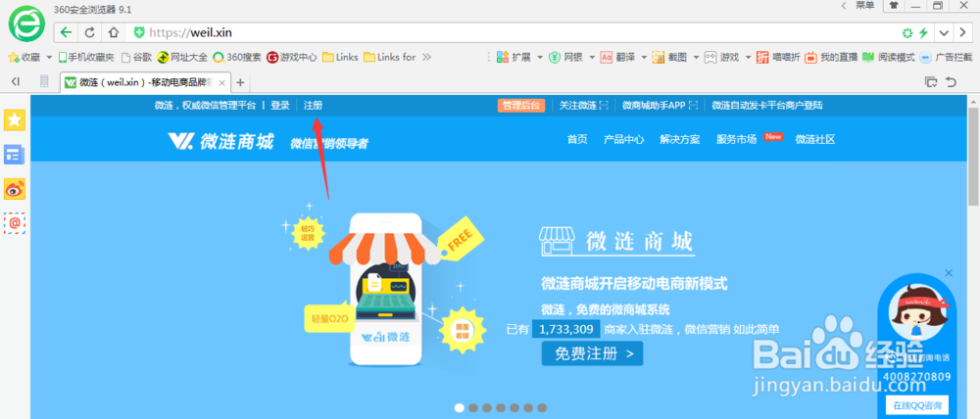Restore closed tab with undo arrow icon
This screenshot has width=980, height=419.
[x=952, y=82]
